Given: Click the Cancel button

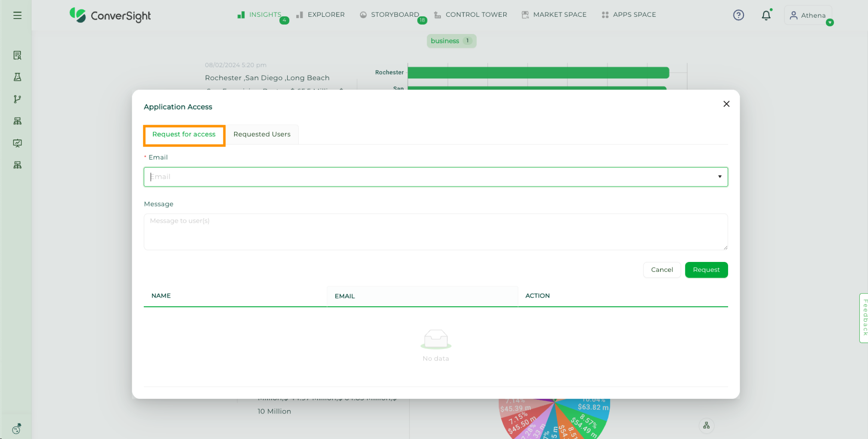Looking at the screenshot, I should (x=662, y=270).
